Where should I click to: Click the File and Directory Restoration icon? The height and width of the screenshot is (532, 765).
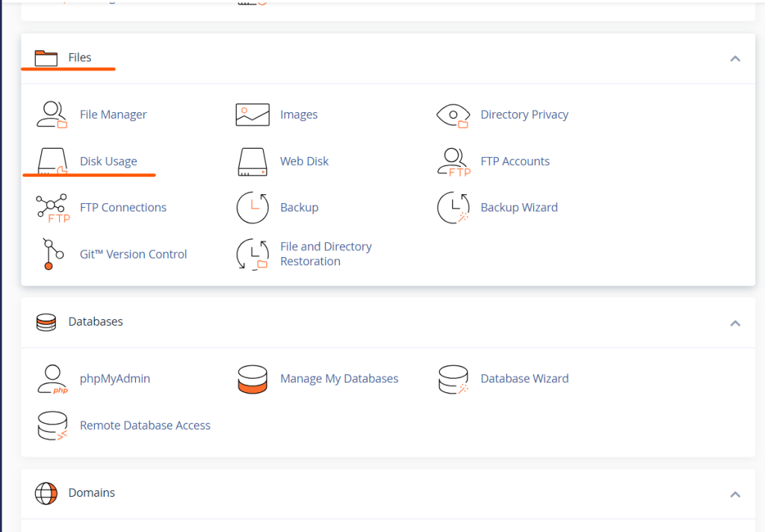[x=253, y=254]
